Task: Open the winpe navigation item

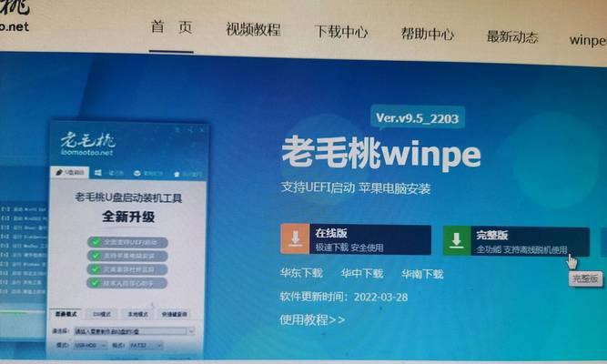Action: [x=588, y=40]
